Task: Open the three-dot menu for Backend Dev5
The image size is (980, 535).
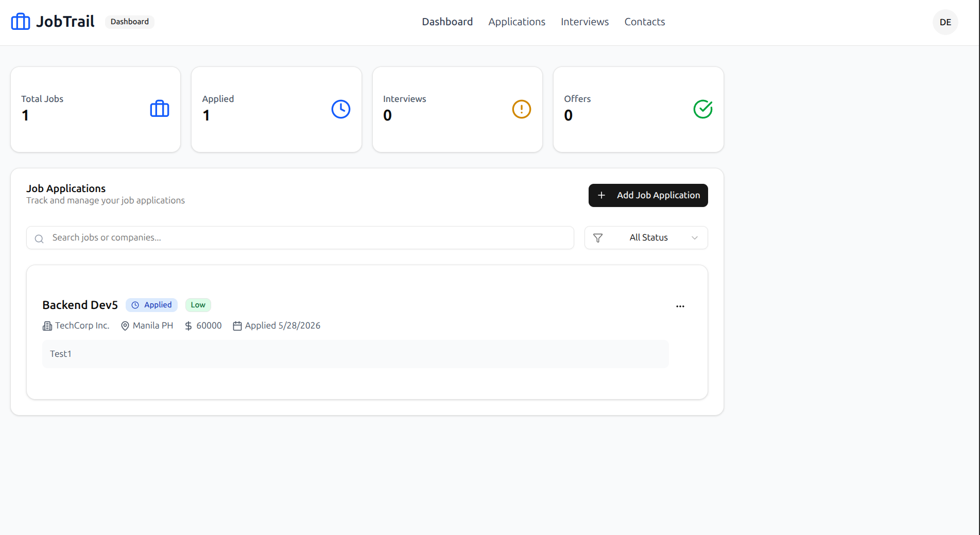Action: (x=680, y=306)
